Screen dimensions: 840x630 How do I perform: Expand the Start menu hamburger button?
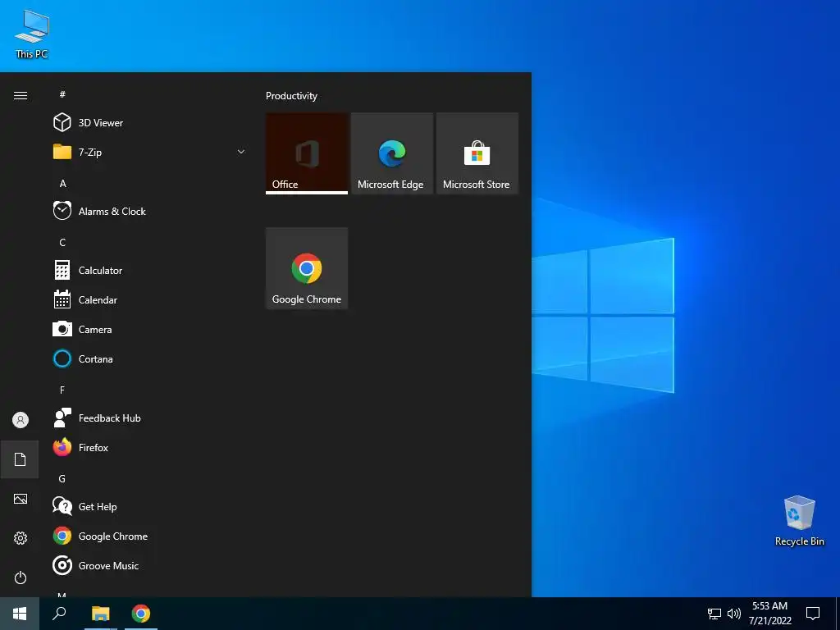pos(21,95)
